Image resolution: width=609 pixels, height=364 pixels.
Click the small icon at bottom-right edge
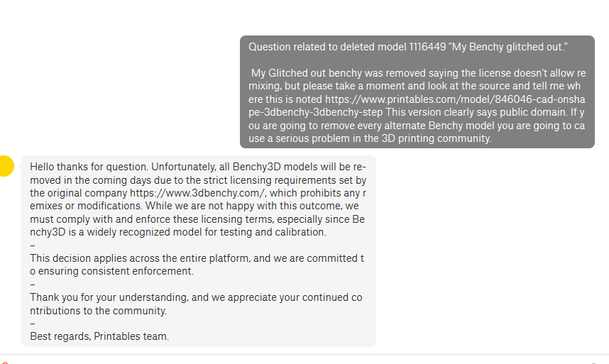pos(595,361)
